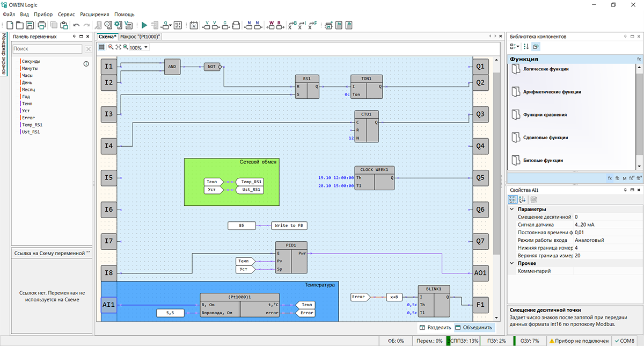The image size is (644, 346).
Task: Click the green Run simulation play icon
Action: 144,25
